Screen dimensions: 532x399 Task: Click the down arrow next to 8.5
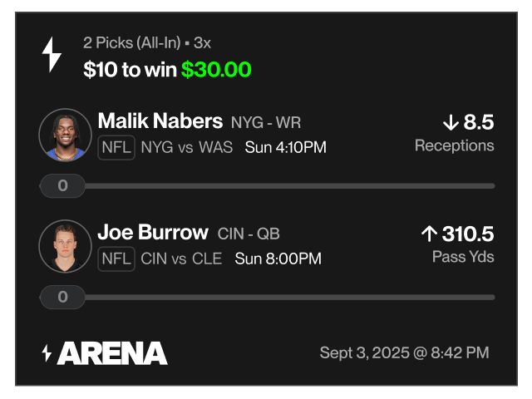(451, 123)
